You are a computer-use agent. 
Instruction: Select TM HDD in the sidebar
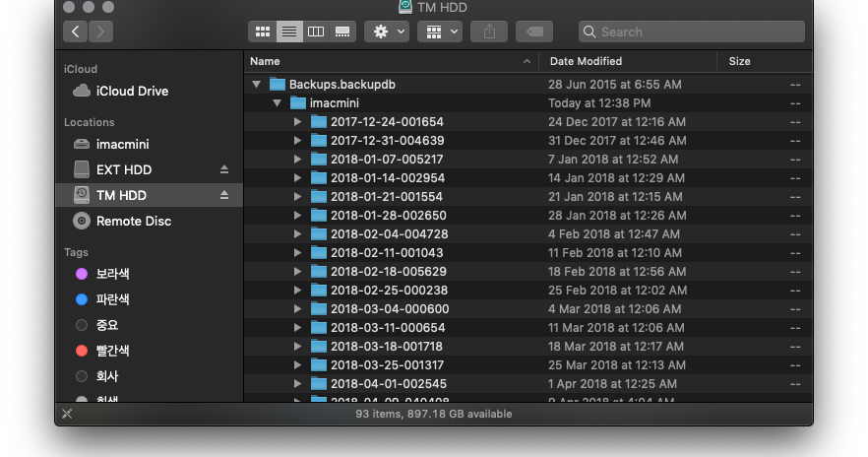[x=149, y=195]
